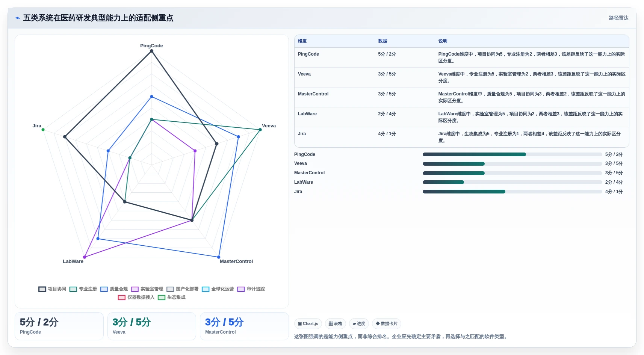The image size is (644, 355).
Task: Click the Chart.js tag
Action: (x=308, y=323)
